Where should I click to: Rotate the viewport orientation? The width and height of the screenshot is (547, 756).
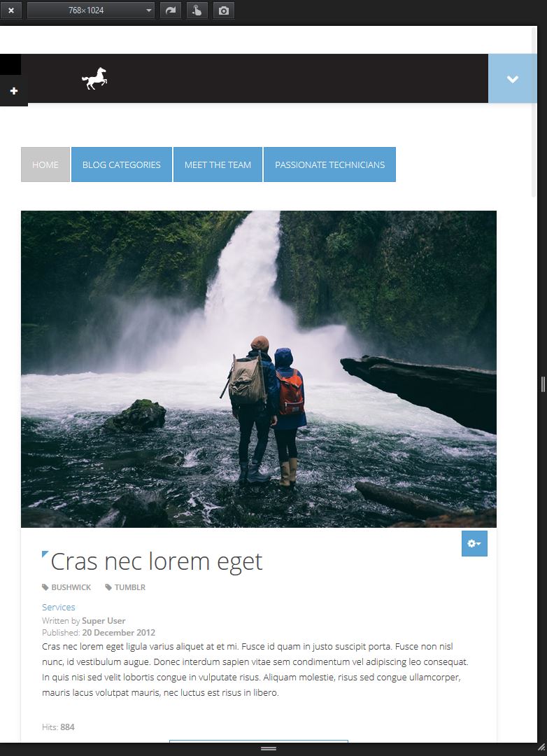[171, 10]
